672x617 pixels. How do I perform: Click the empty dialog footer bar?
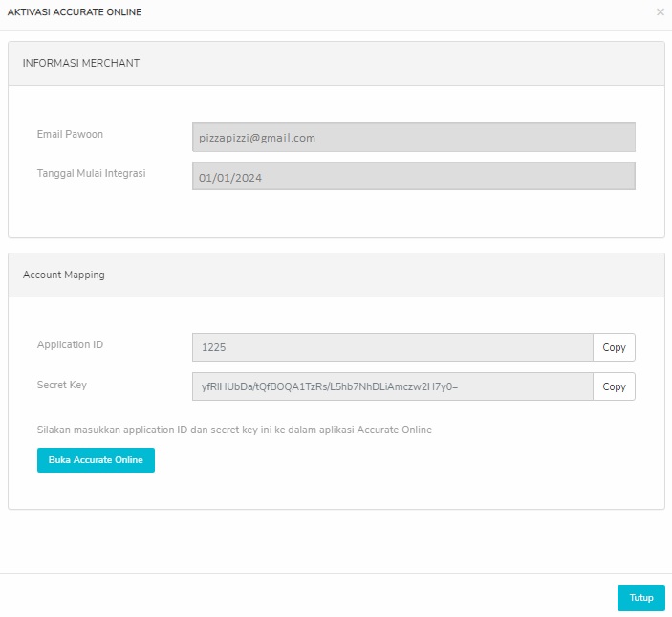pos(300,596)
